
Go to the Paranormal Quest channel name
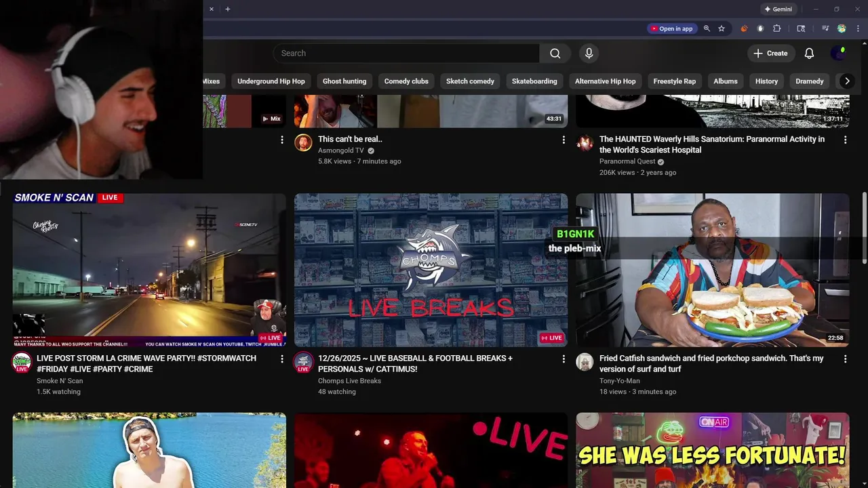click(627, 161)
